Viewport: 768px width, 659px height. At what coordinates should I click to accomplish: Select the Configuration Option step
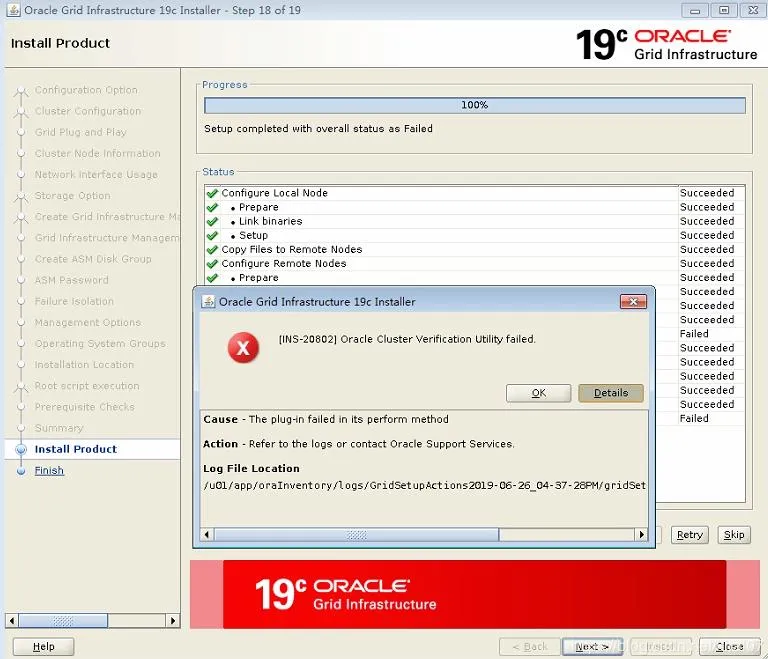point(86,90)
